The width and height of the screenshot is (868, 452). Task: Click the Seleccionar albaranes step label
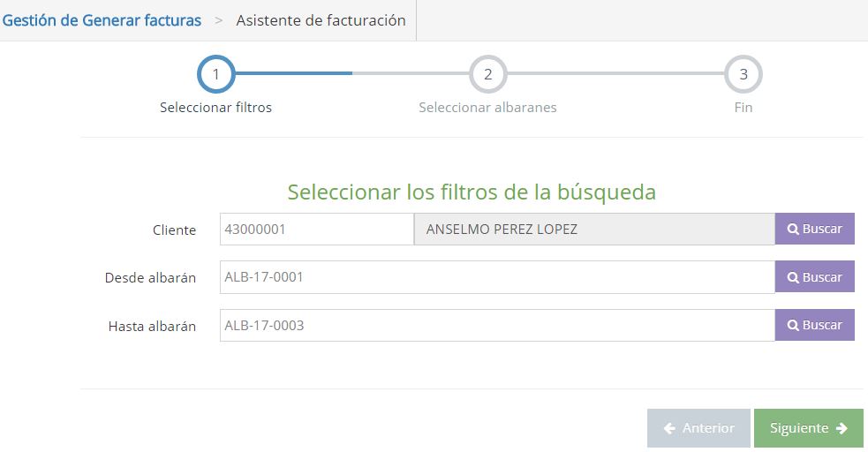click(x=487, y=108)
